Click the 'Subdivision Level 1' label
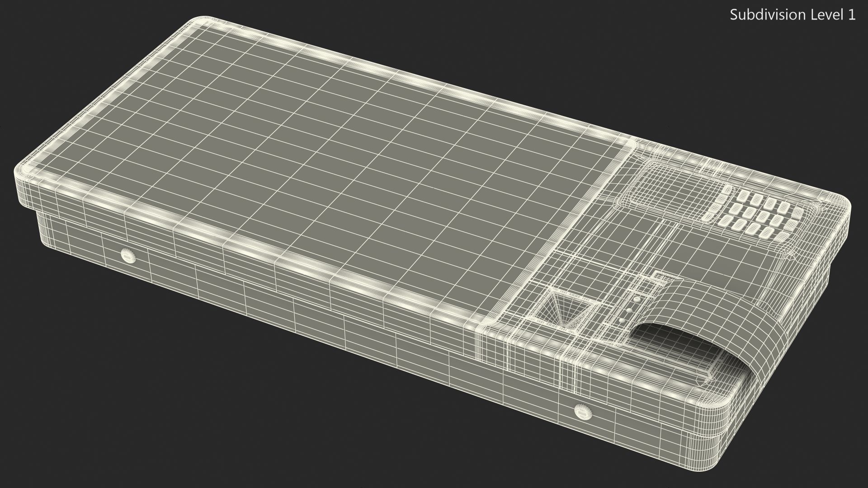 click(793, 15)
